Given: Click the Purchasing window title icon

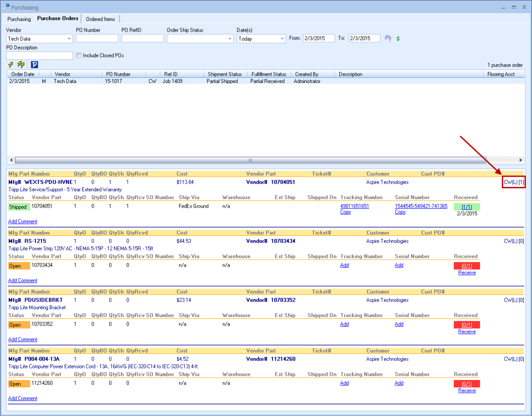Looking at the screenshot, I should pyautogui.click(x=6, y=8).
